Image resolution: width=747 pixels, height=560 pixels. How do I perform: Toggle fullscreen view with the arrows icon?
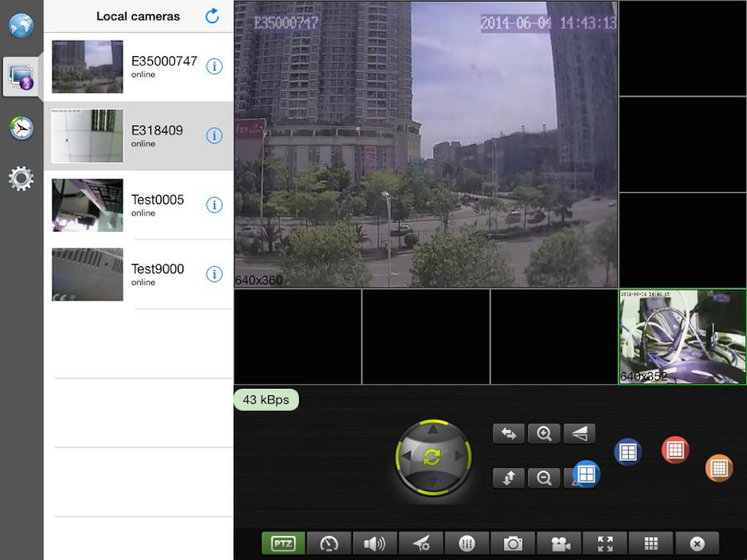[605, 543]
